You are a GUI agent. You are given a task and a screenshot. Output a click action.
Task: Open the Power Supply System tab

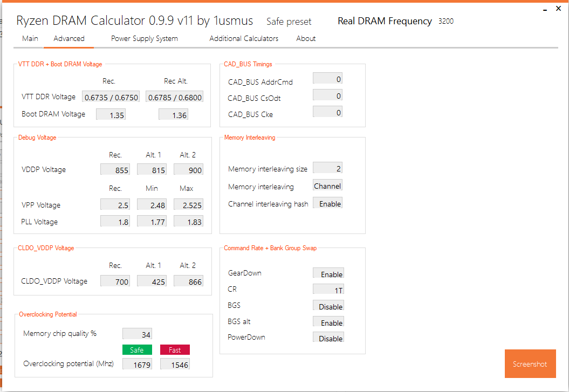tap(145, 38)
